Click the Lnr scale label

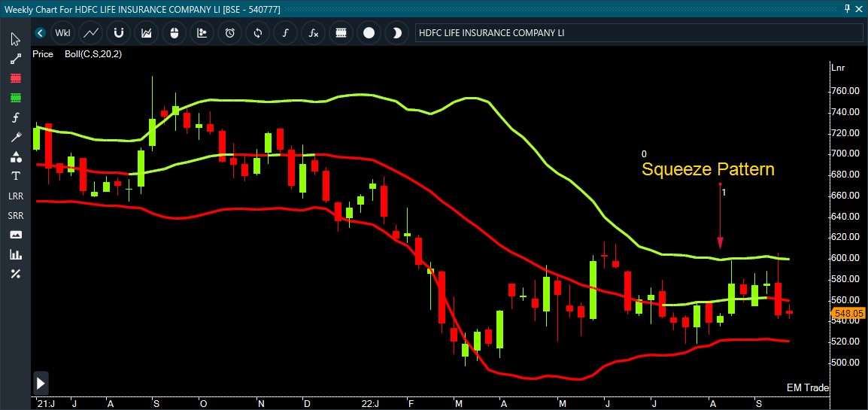click(x=838, y=68)
